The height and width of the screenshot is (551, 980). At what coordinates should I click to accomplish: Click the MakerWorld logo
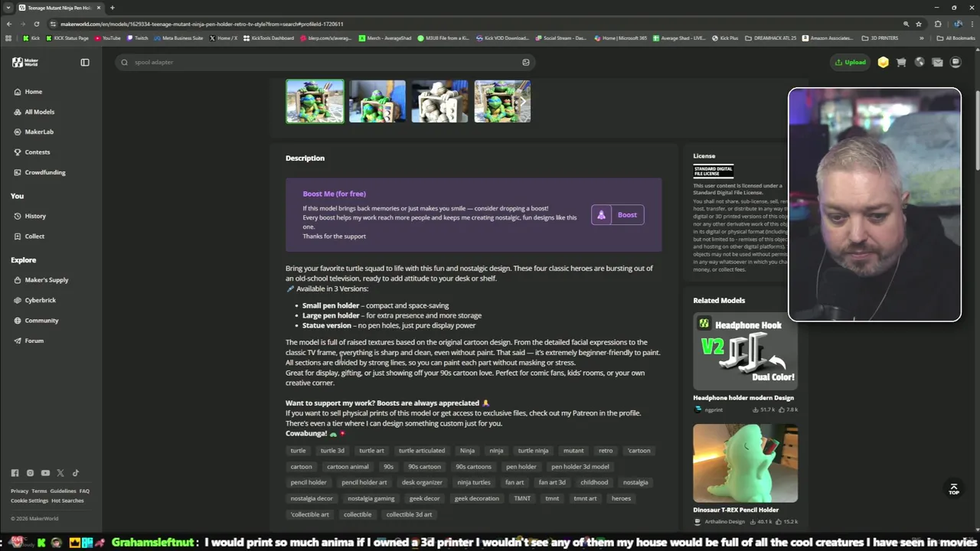tap(24, 62)
